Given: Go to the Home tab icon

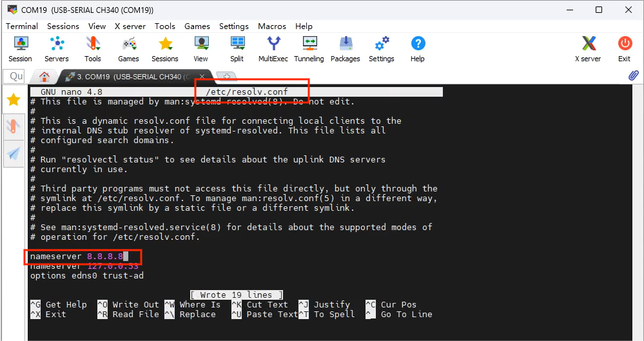Looking at the screenshot, I should 44,77.
